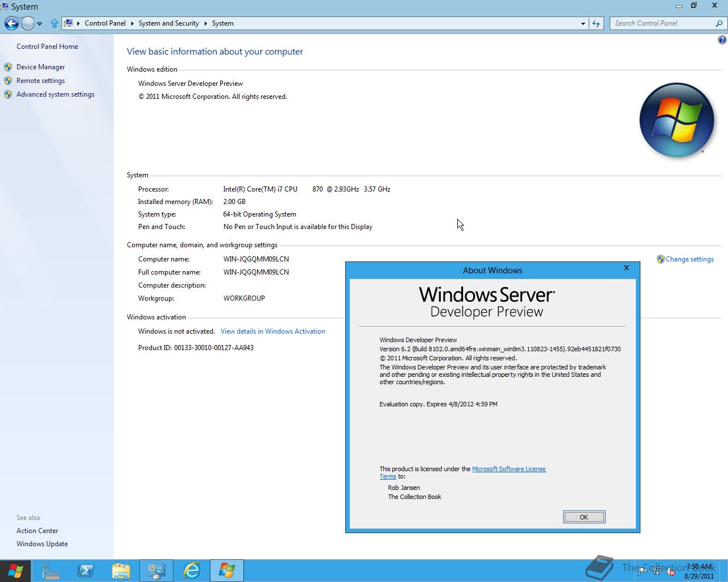Click System window title bar icon
Image resolution: width=728 pixels, height=582 pixels.
pyautogui.click(x=5, y=6)
